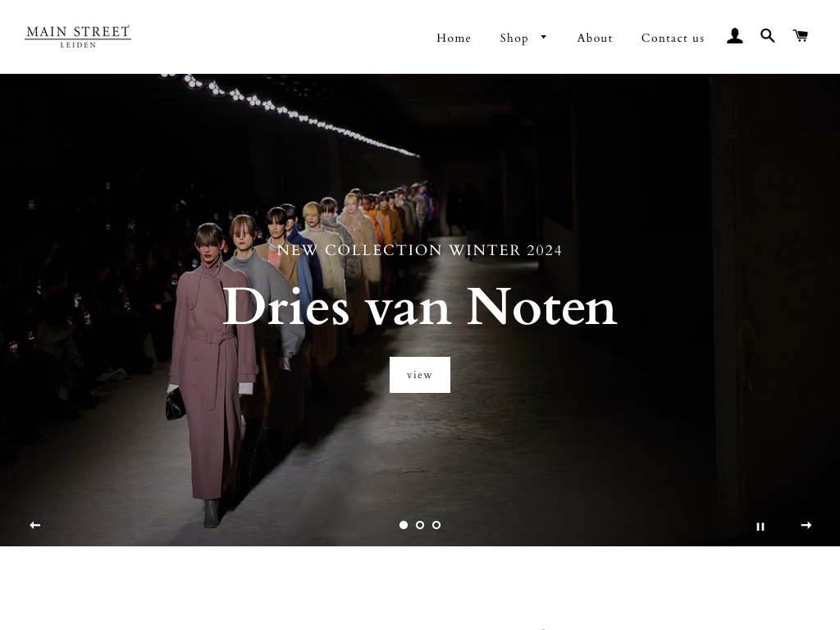Viewport: 840px width, 630px height.
Task: Click the search magnifier icon
Action: coord(767,36)
